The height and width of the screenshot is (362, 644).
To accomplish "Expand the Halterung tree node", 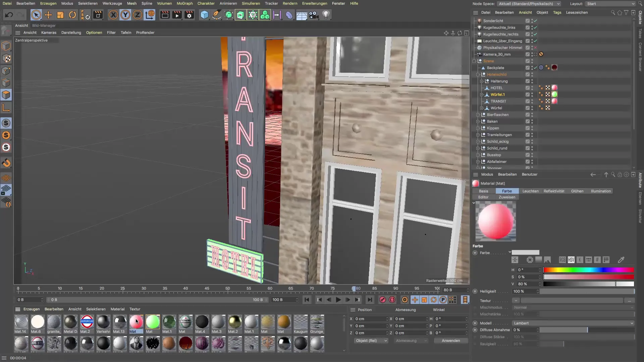I will 482,81.
